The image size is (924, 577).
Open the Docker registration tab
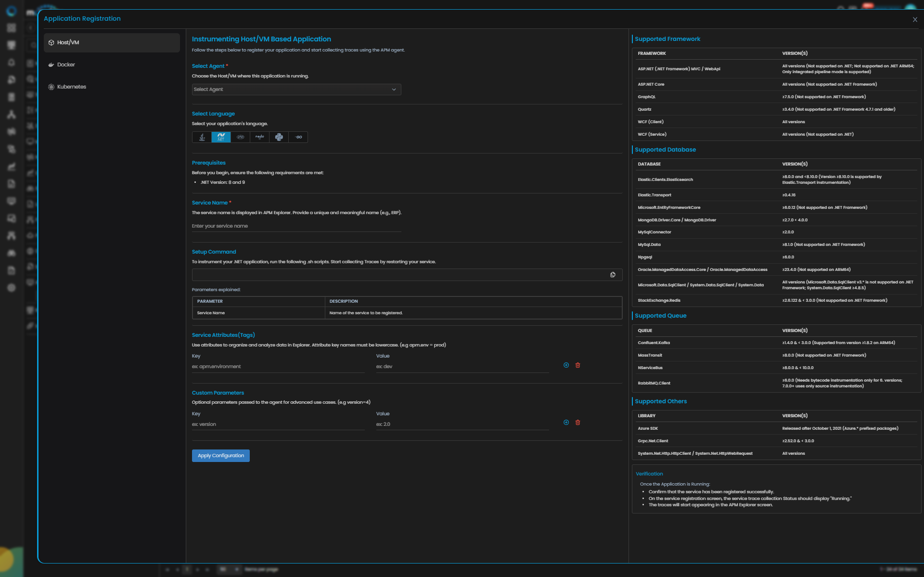66,64
